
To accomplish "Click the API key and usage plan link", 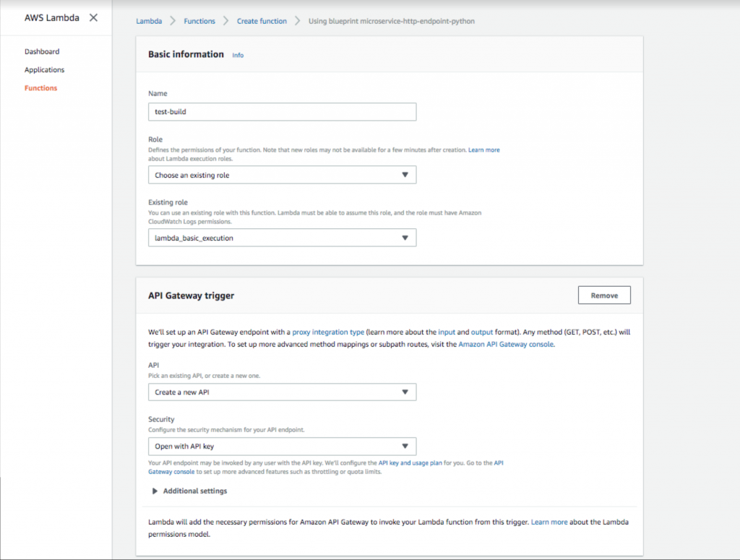I will 410,462.
